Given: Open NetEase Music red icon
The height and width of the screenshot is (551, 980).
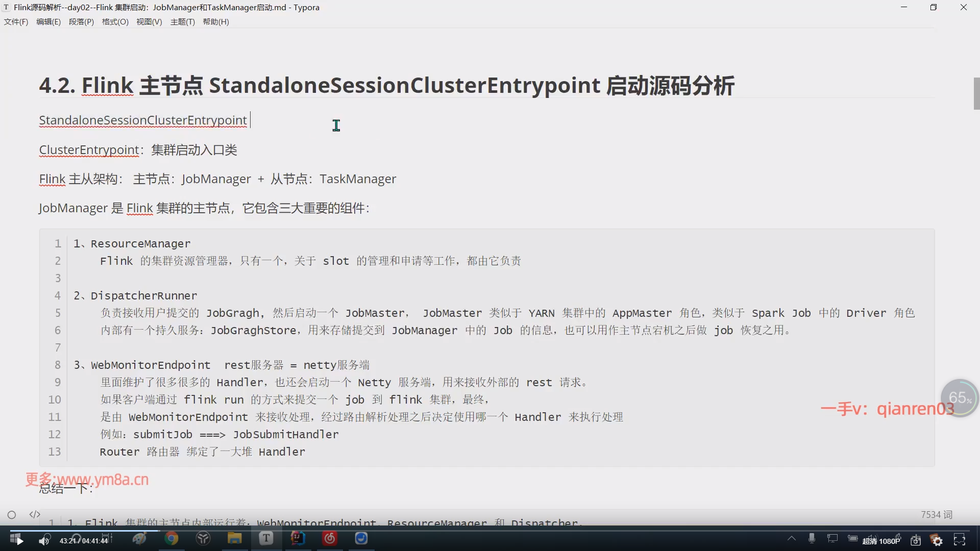Looking at the screenshot, I should [x=330, y=538].
